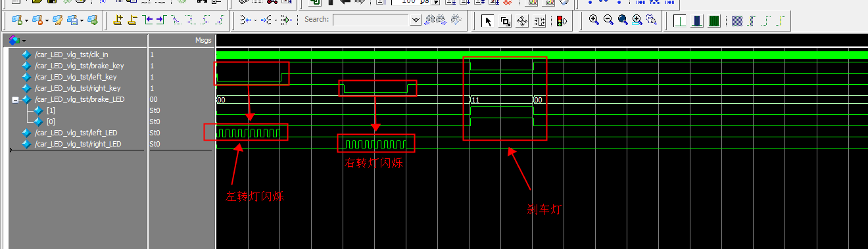Click the Zoom Full magnifier icon
This screenshot has width=868, height=249.
(623, 20)
